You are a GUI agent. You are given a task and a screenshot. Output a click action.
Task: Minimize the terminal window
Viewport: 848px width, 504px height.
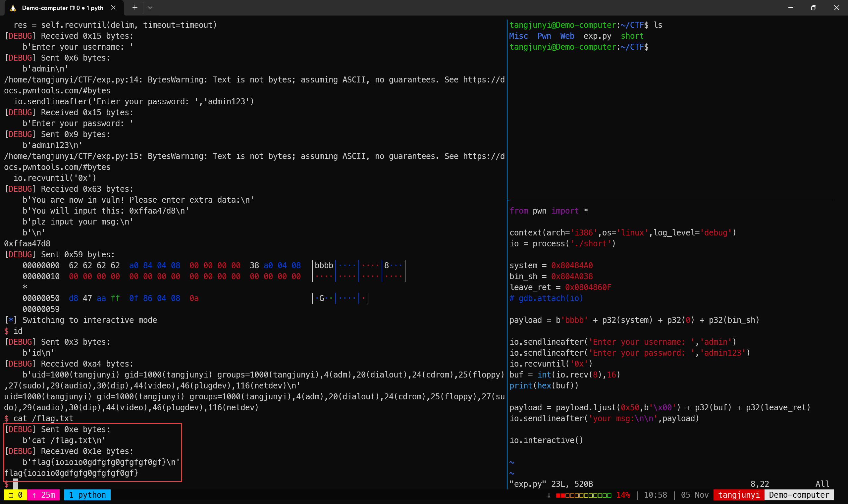coord(791,8)
